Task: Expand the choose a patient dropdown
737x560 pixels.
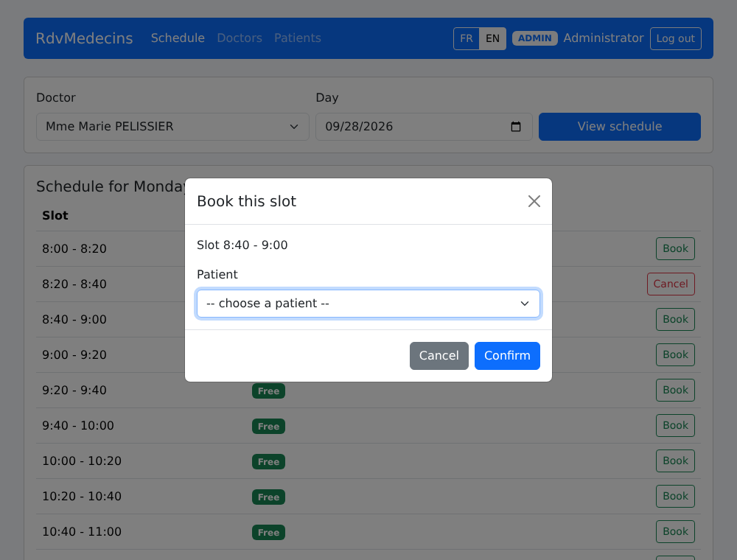Action: (x=368, y=304)
